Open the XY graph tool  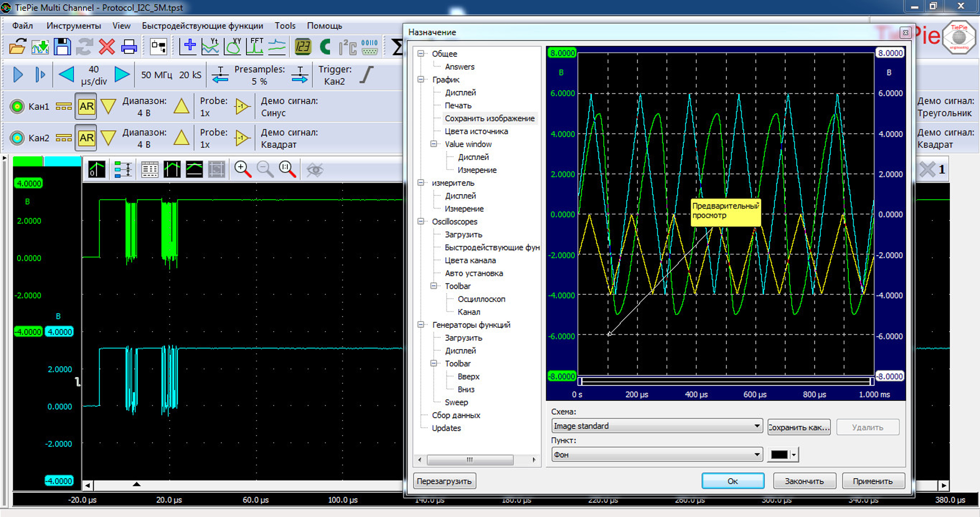[233, 46]
